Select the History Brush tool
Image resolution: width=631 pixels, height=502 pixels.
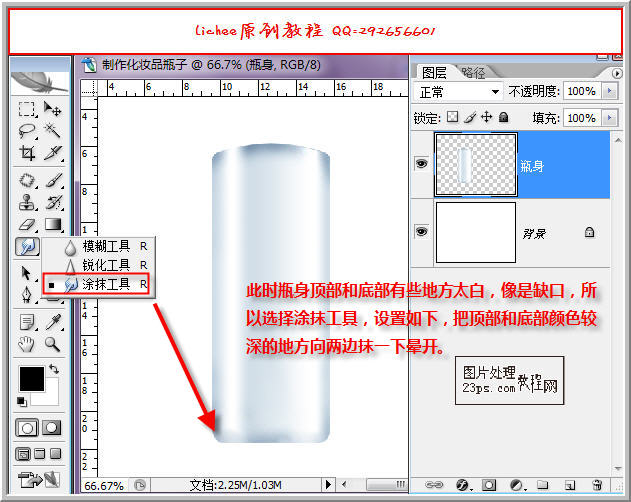pos(54,202)
